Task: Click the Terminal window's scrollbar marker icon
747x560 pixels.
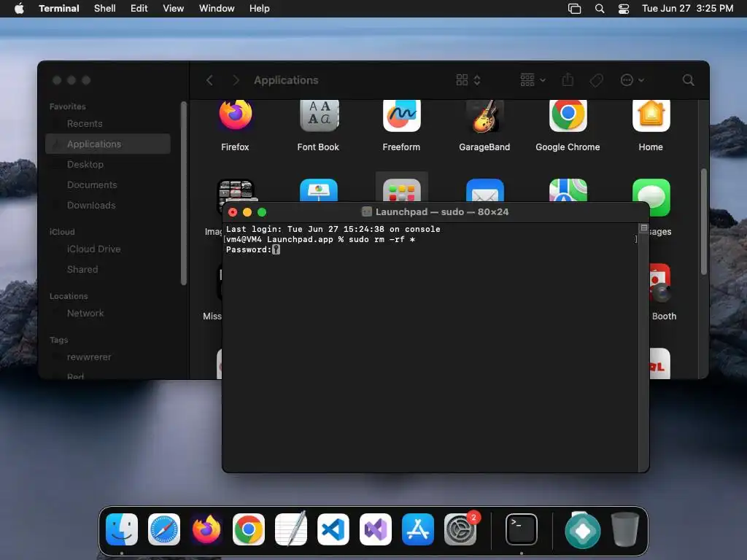Action: pos(643,228)
